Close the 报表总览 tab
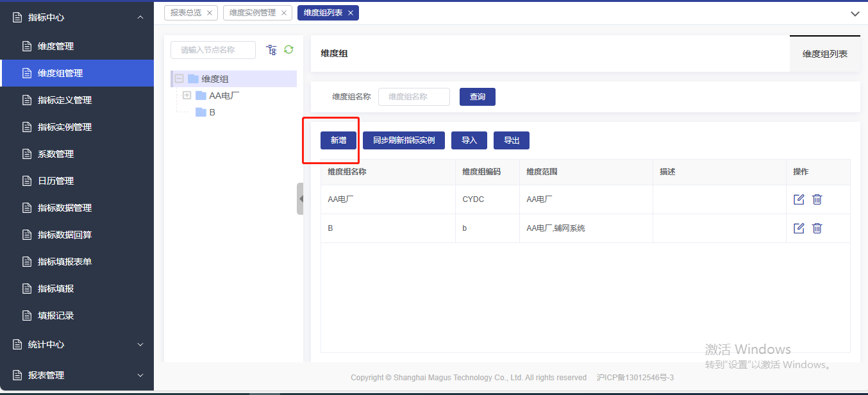 tap(209, 13)
